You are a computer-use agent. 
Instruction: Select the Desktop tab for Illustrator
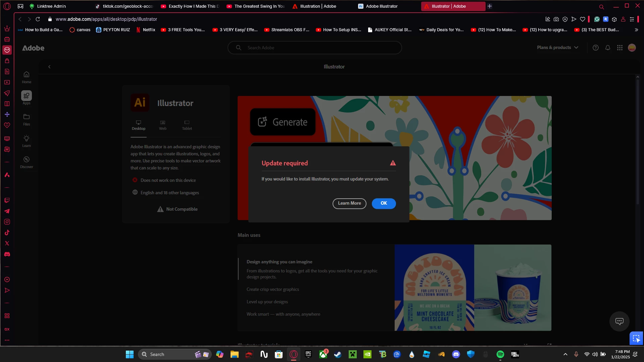tap(139, 125)
